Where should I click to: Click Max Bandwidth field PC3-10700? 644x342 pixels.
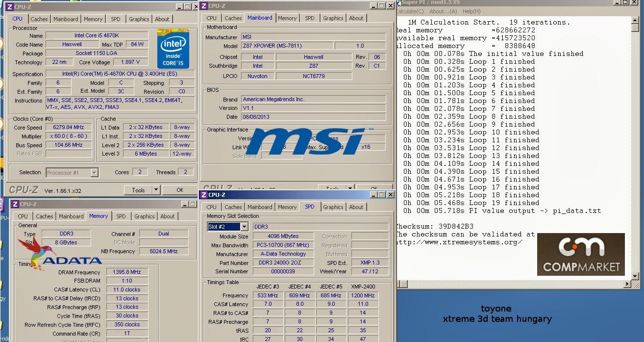[284, 245]
